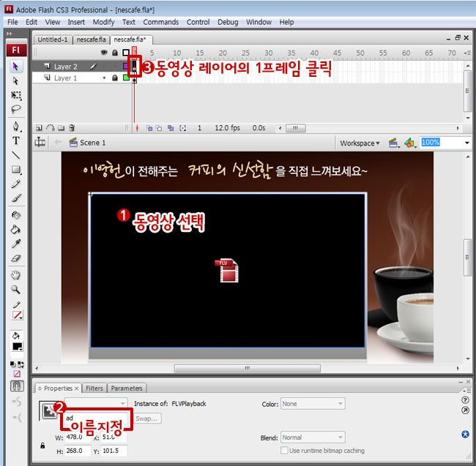
Task: Open the Control menu
Action: (198, 22)
